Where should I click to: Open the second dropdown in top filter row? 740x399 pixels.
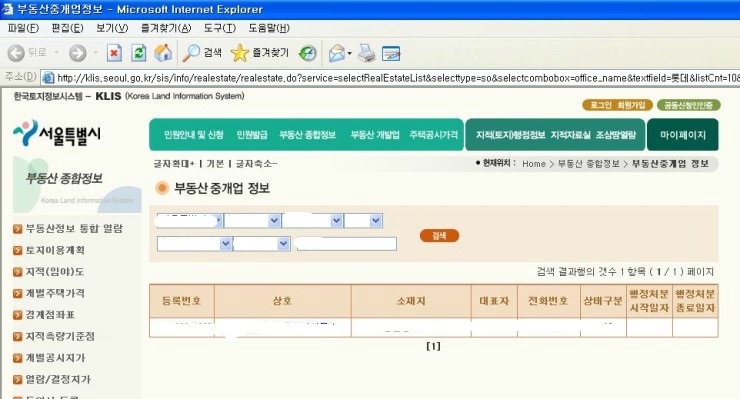pos(252,221)
